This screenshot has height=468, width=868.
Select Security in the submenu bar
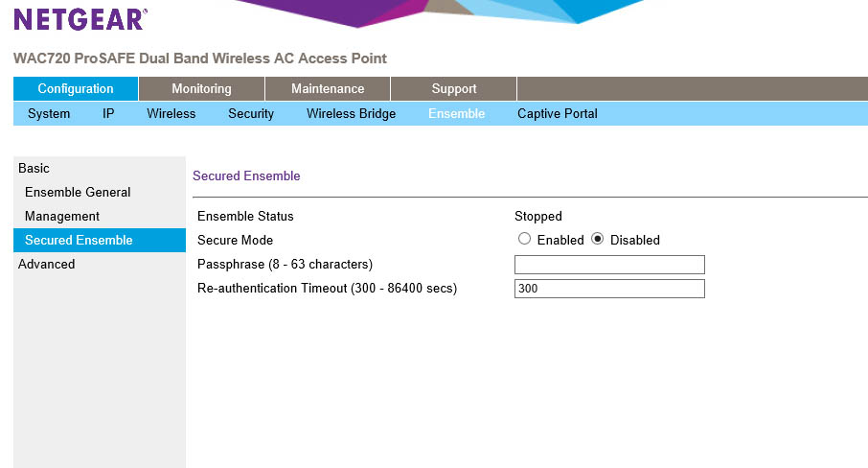251,113
